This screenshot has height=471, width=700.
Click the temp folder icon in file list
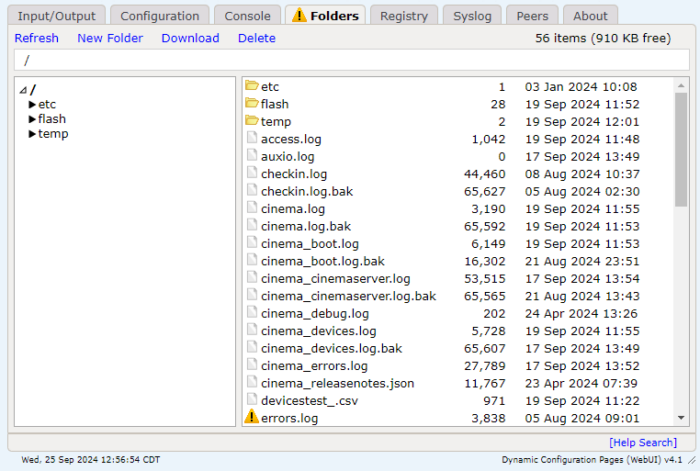point(252,120)
